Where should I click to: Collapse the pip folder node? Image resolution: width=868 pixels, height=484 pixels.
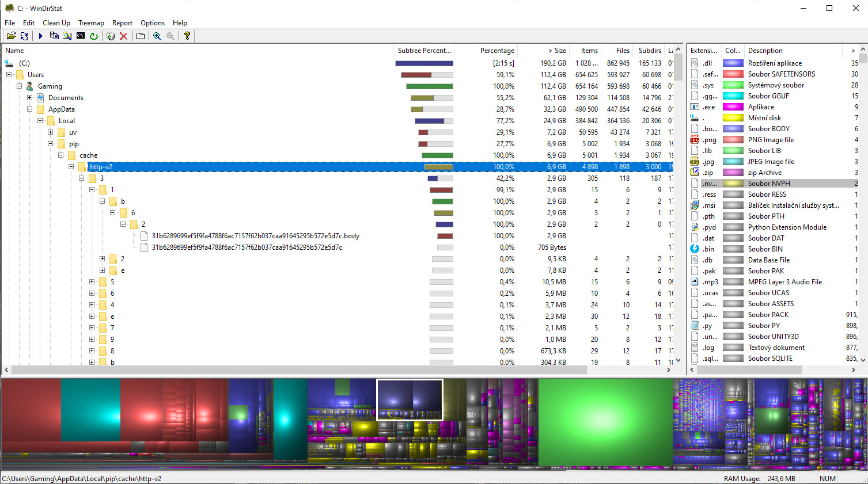[x=50, y=144]
